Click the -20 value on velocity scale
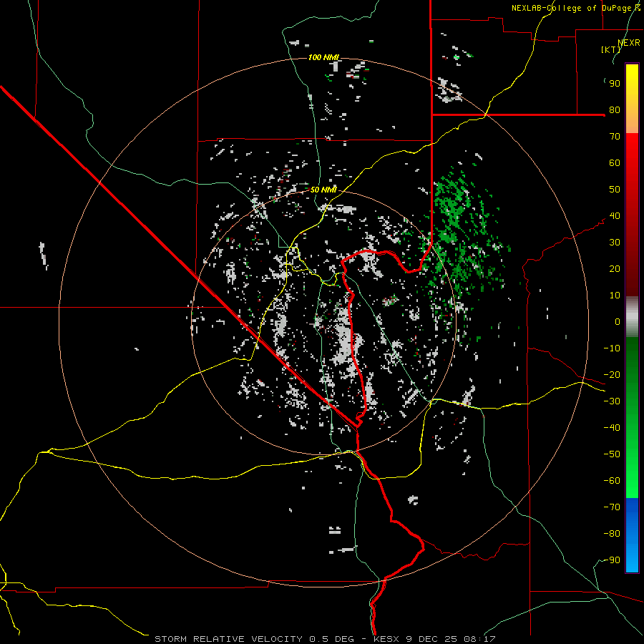The image size is (644, 644). (x=612, y=375)
